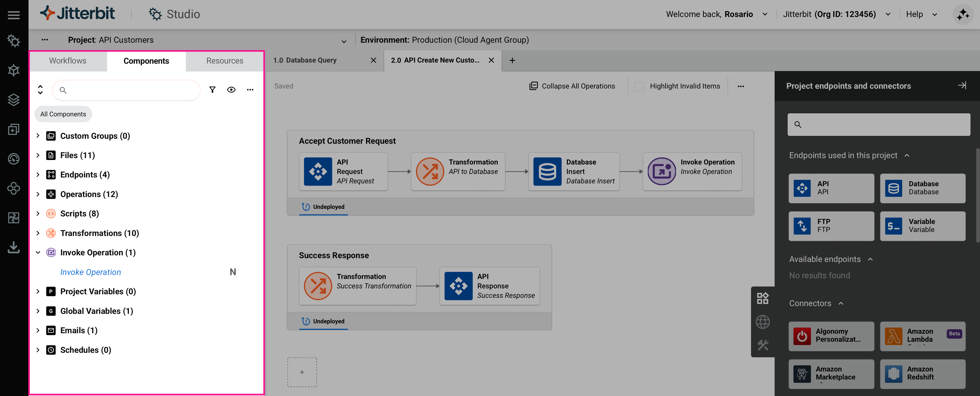Screen dimensions: 980x396
Task: Select the Management Console gear icon in sidebar
Action: tap(14, 41)
